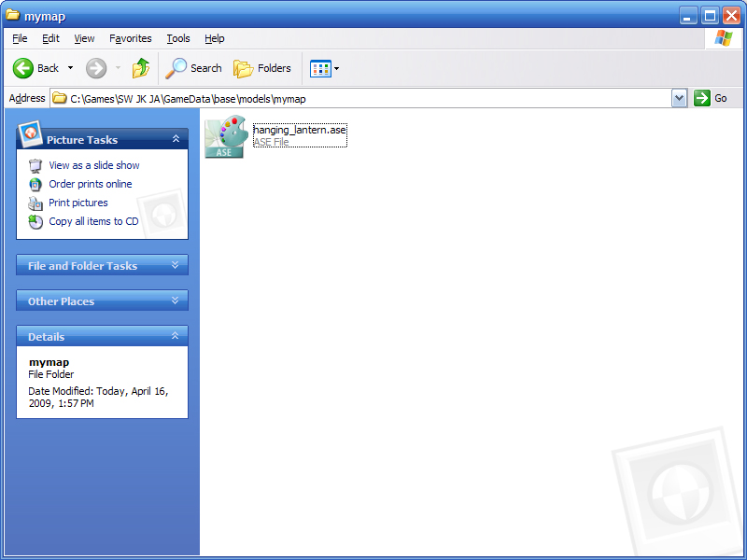Click the mymap title bar folder icon
This screenshot has width=747, height=560.
pos(12,15)
